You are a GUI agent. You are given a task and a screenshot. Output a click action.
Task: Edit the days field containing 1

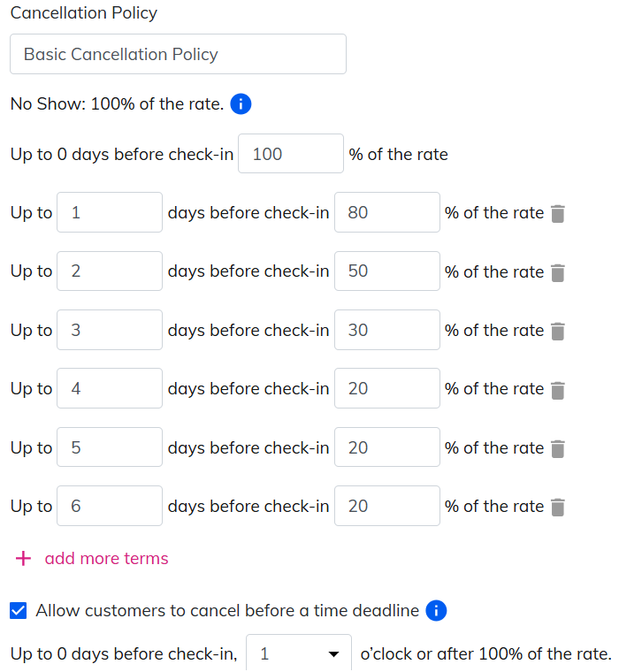click(109, 212)
